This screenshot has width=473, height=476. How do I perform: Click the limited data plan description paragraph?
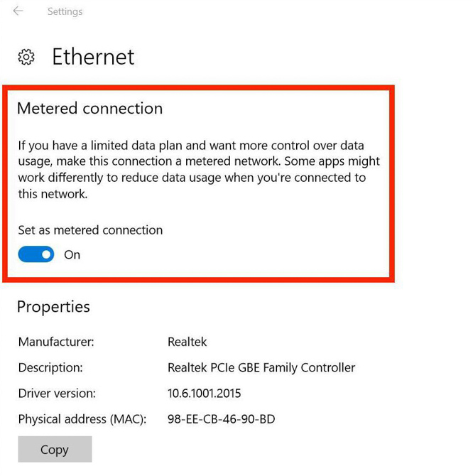[199, 169]
